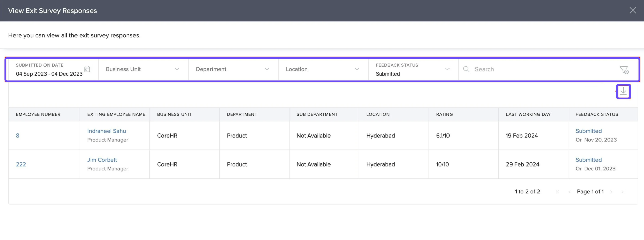Go to previous page arrow
Screen dimensions: 644x240
pyautogui.click(x=569, y=192)
